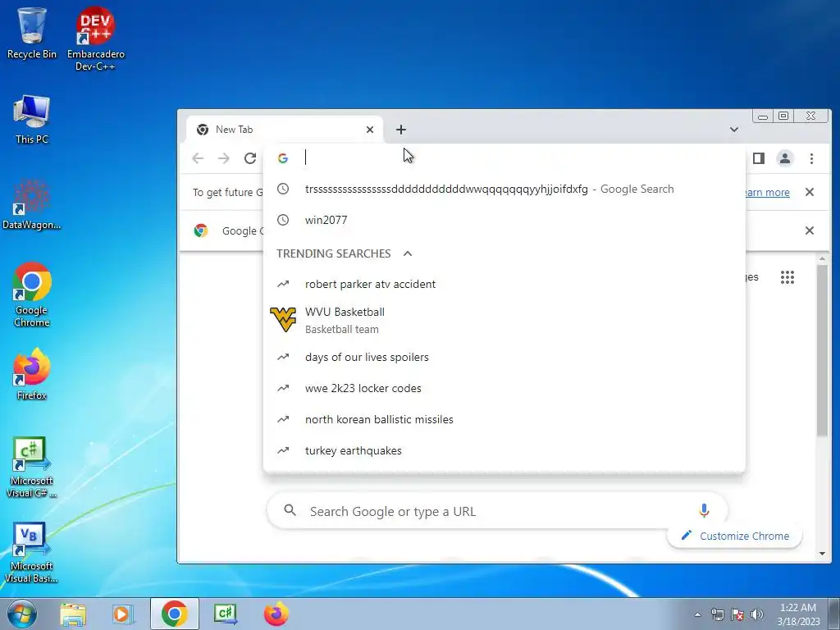Pick the 'turkey earthquakes' trending search
The width and height of the screenshot is (840, 630).
click(x=504, y=450)
